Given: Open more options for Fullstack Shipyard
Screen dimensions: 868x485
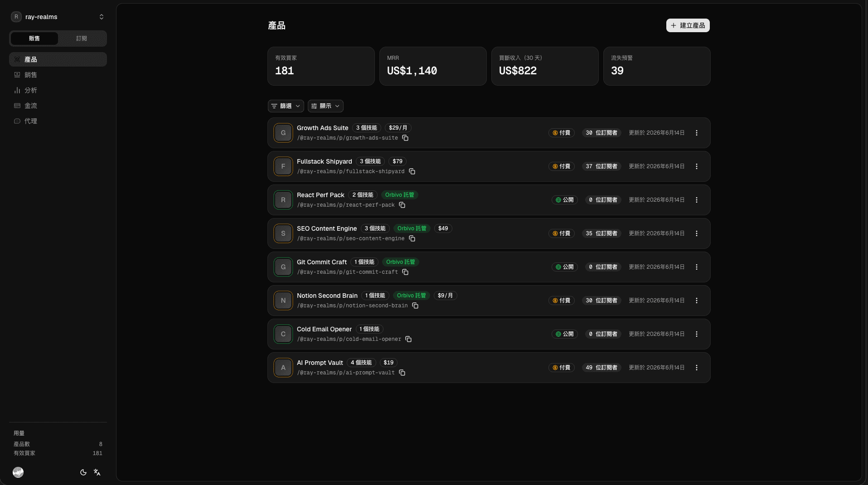Looking at the screenshot, I should 697,166.
